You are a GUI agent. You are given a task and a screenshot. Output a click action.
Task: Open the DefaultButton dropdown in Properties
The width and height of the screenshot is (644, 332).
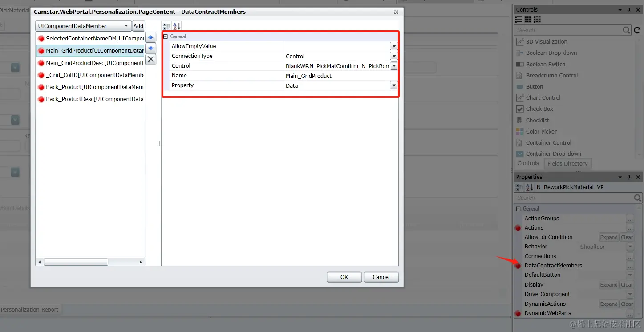click(630, 275)
